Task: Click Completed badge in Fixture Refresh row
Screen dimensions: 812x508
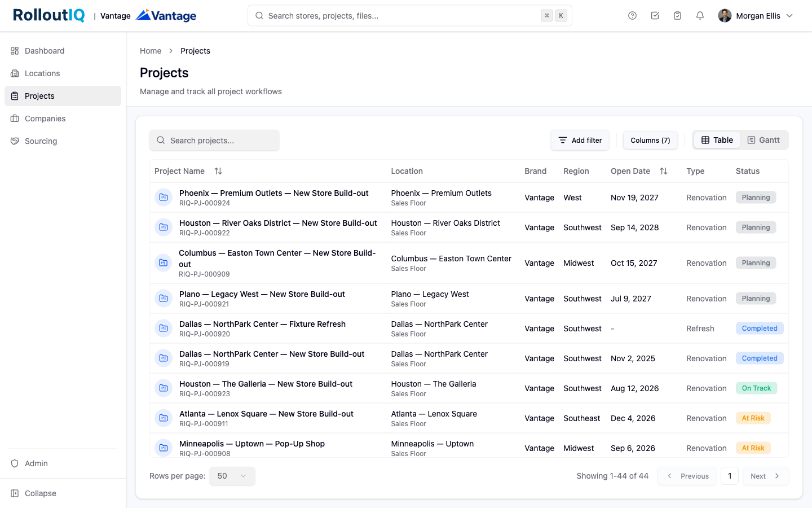Action: [760, 329]
